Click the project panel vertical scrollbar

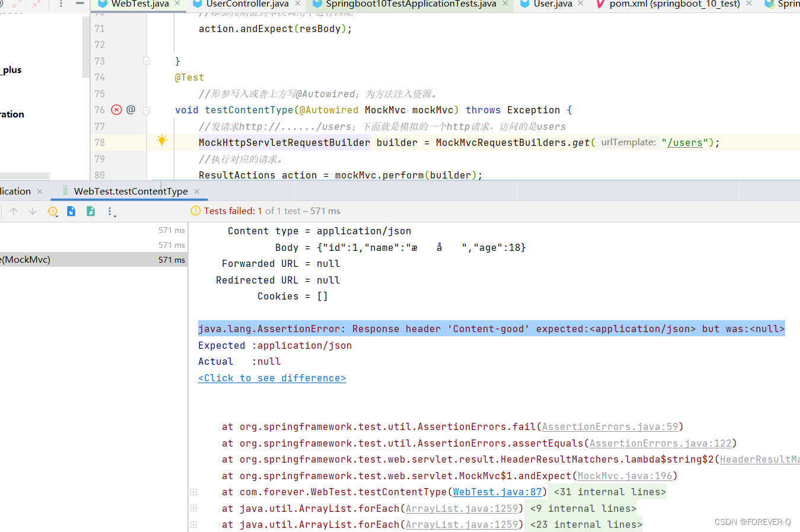tap(85, 47)
